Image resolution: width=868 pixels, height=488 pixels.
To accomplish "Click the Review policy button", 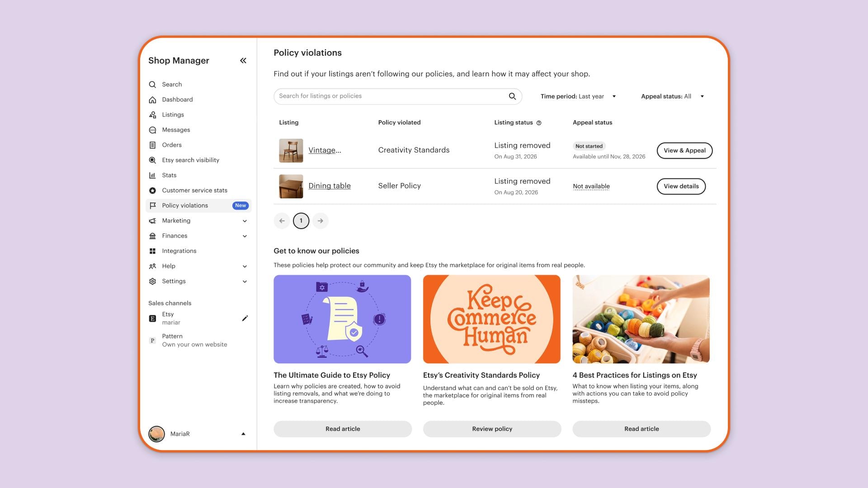I will tap(492, 429).
